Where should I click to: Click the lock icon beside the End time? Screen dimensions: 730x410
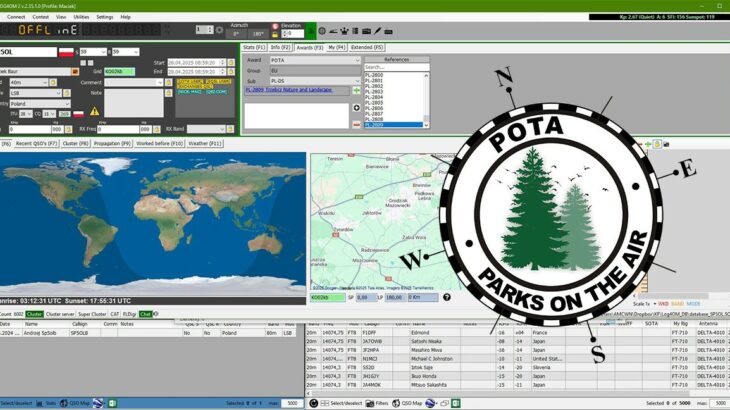coord(231,72)
